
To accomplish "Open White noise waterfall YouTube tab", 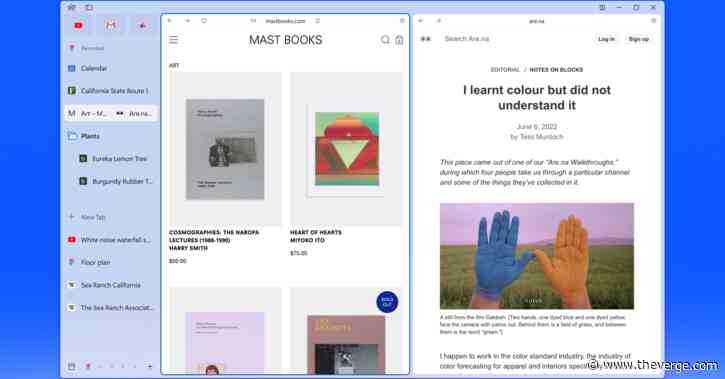I will (x=111, y=240).
